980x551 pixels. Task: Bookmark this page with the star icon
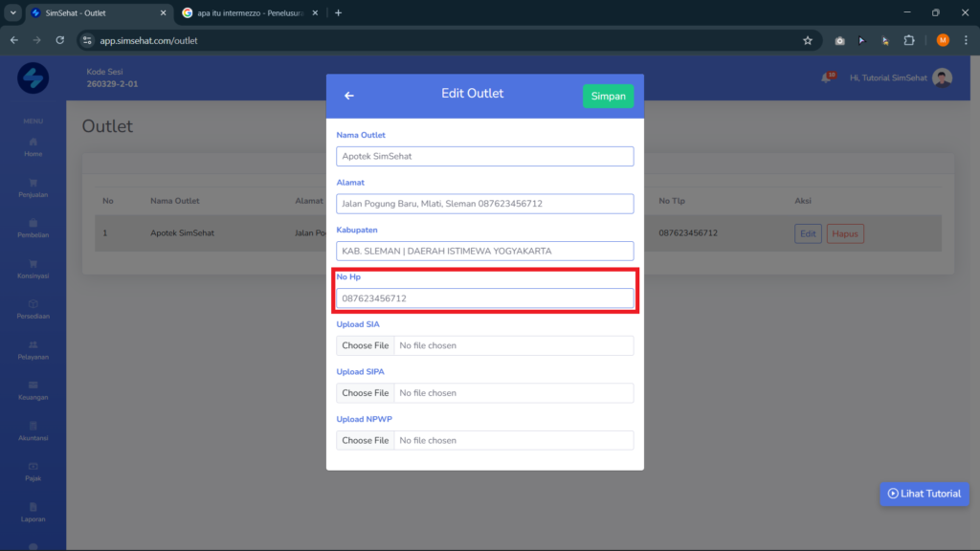point(808,40)
